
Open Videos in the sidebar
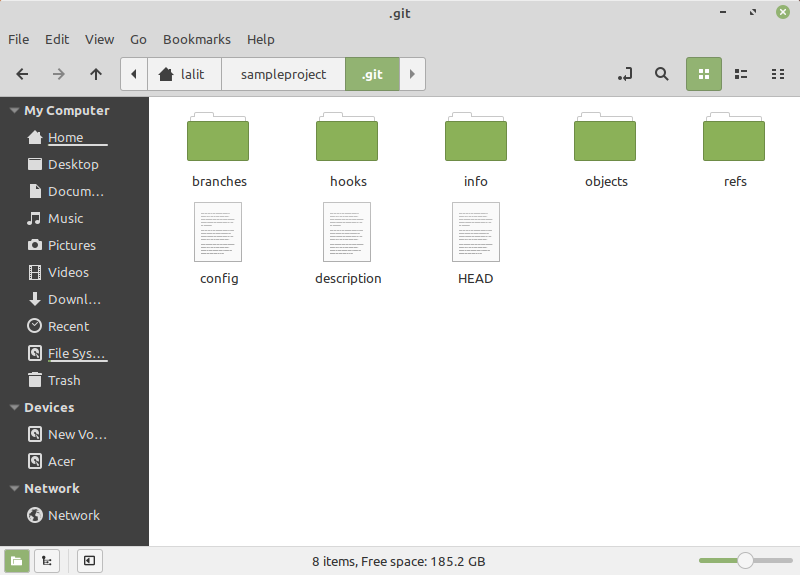coord(74,272)
